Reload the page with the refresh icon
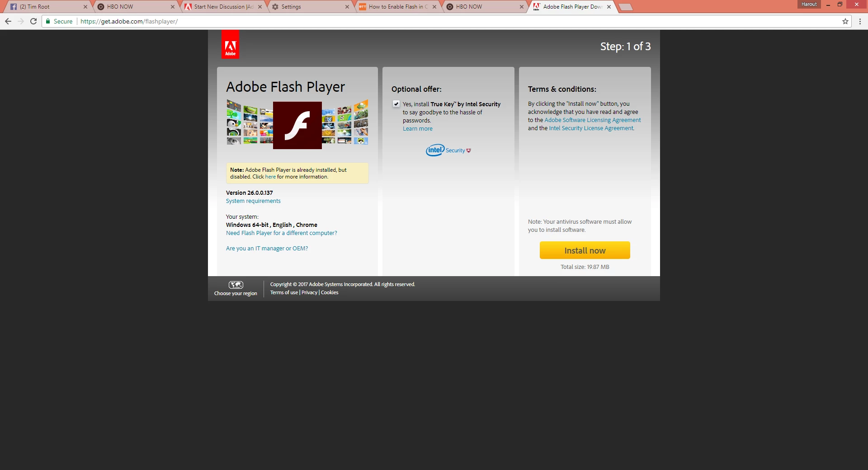The height and width of the screenshot is (470, 868). pyautogui.click(x=33, y=21)
